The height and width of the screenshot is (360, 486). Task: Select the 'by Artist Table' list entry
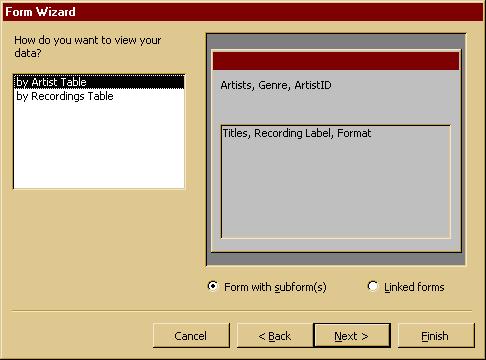pos(99,82)
